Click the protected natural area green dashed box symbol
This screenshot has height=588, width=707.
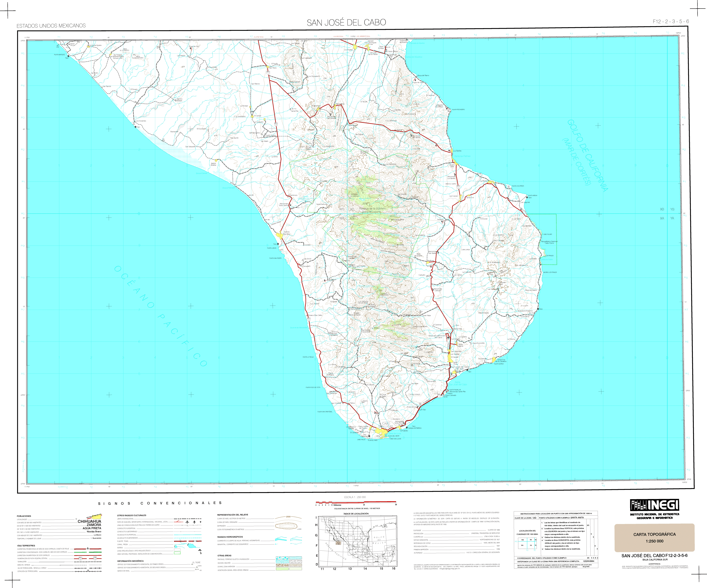177,553
